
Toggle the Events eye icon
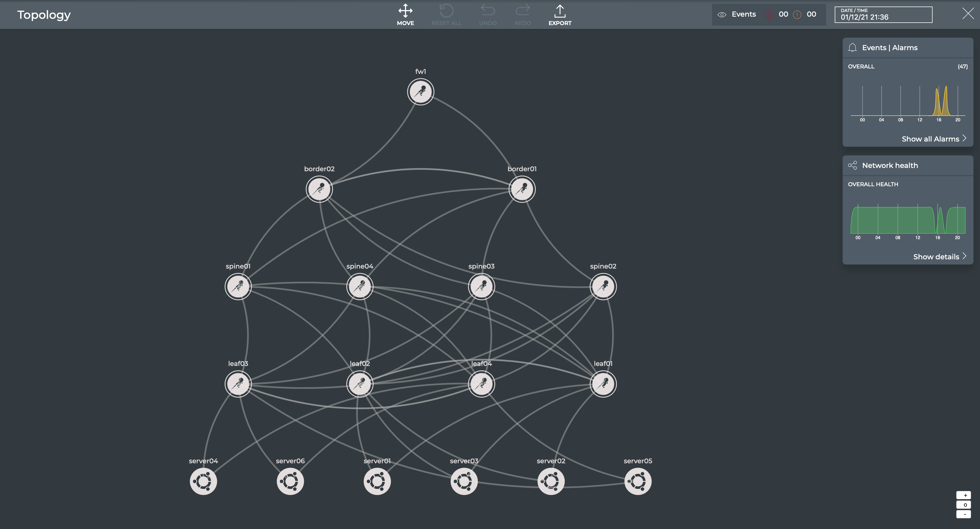pos(722,15)
